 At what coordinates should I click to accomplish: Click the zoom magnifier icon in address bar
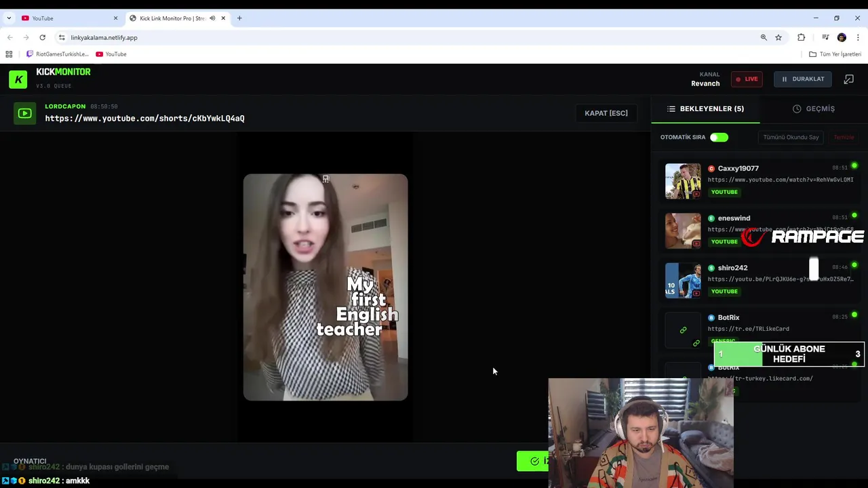pos(764,37)
